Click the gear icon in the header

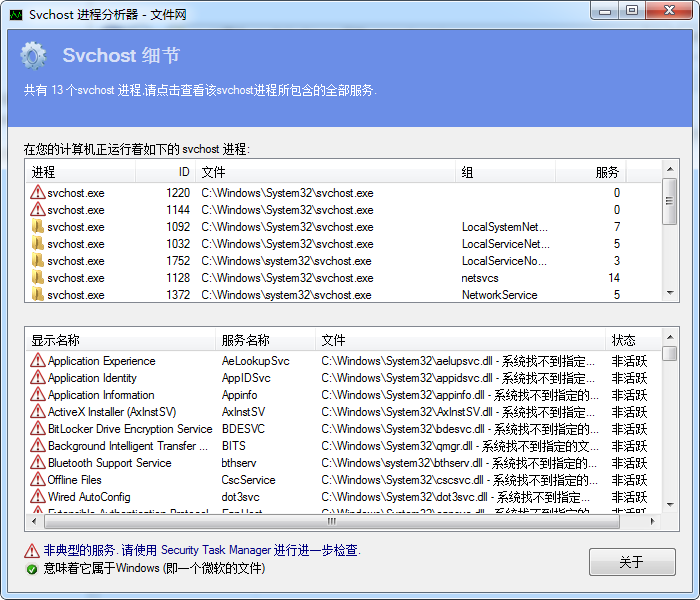click(34, 56)
